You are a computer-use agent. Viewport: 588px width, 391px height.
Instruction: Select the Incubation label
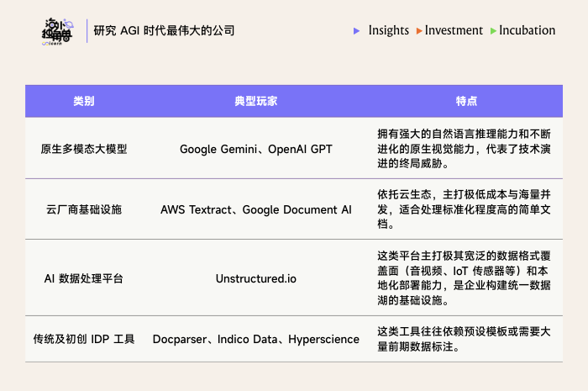(x=527, y=31)
